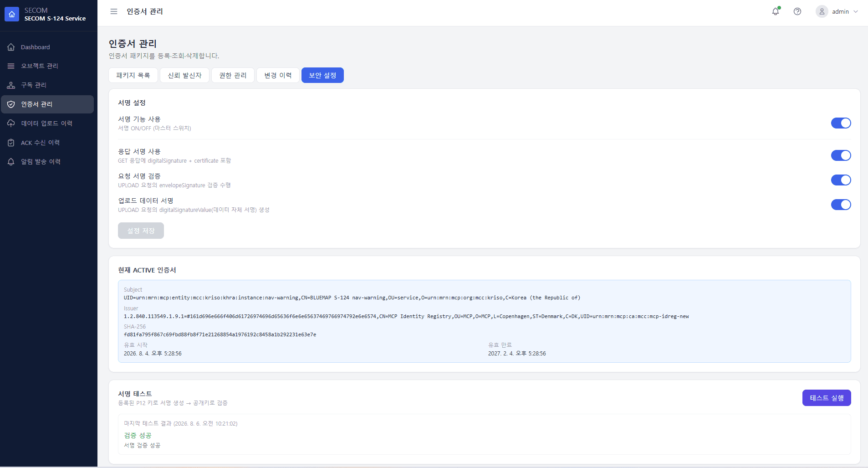Run the signature test with 테스트 실행
The height and width of the screenshot is (468, 868).
[x=827, y=398]
